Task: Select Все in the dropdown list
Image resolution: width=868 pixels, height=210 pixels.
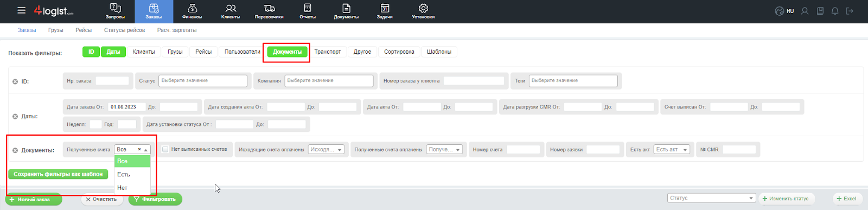Action: pos(132,161)
